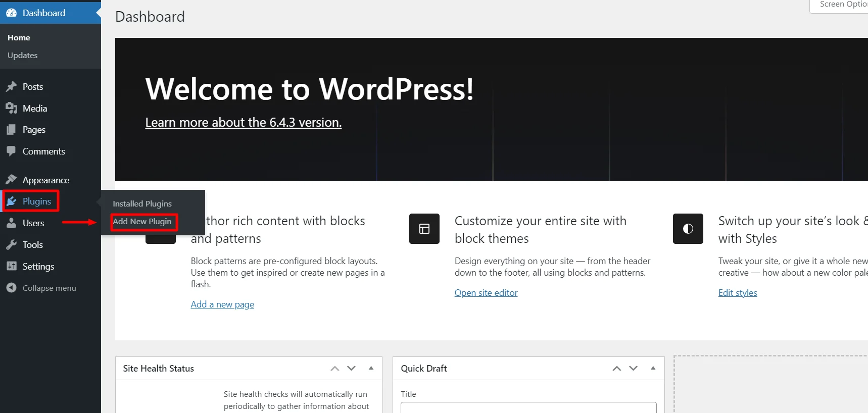
Task: Click the Collapse menu arrow icon
Action: [11, 288]
